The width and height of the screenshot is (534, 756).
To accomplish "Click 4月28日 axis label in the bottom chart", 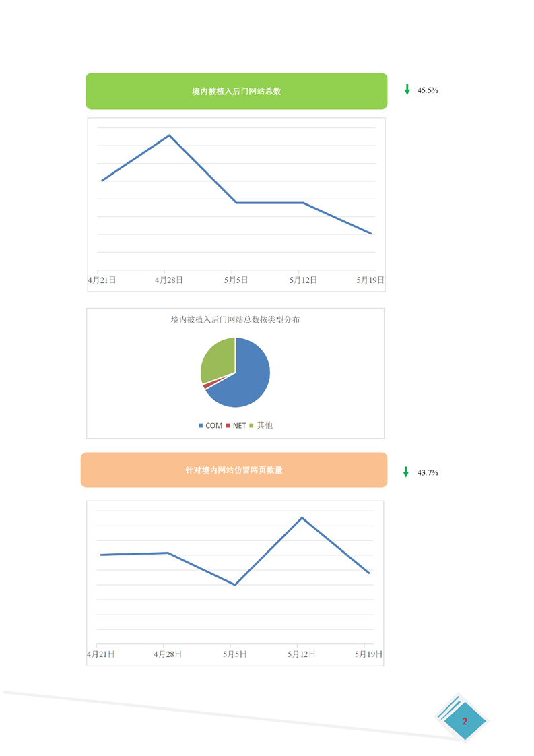I will 168,654.
